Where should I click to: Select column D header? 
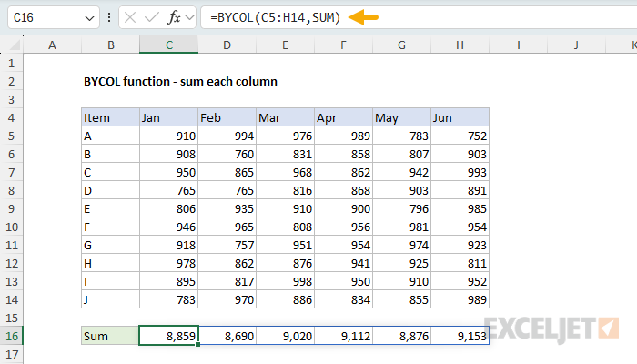(x=227, y=45)
